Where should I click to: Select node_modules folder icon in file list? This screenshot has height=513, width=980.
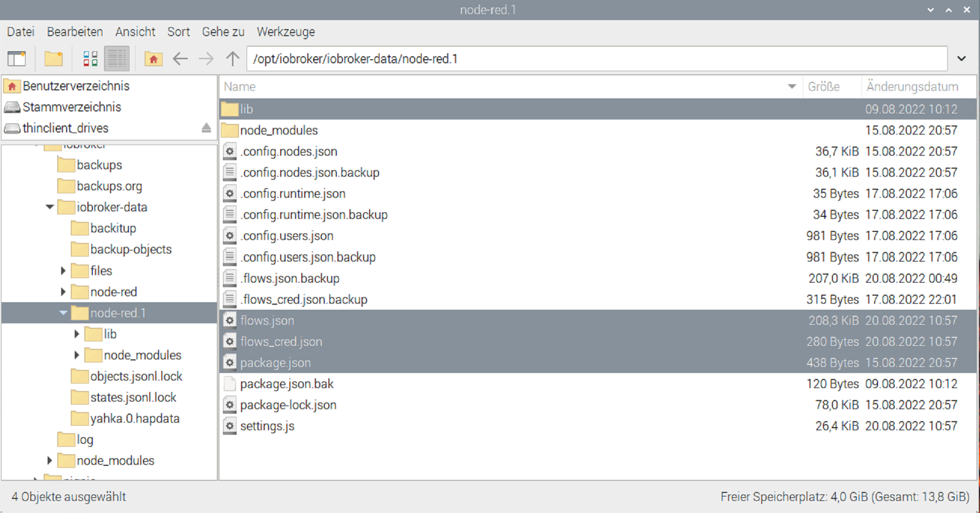tap(230, 130)
